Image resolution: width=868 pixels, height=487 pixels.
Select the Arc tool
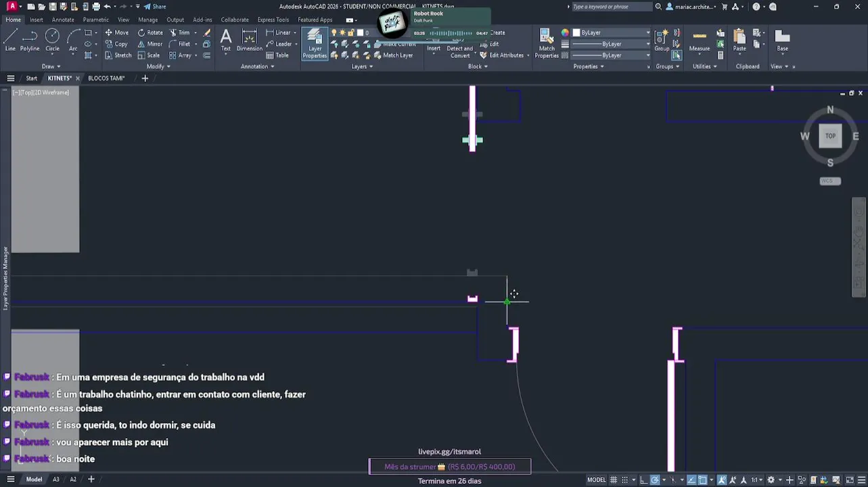73,40
